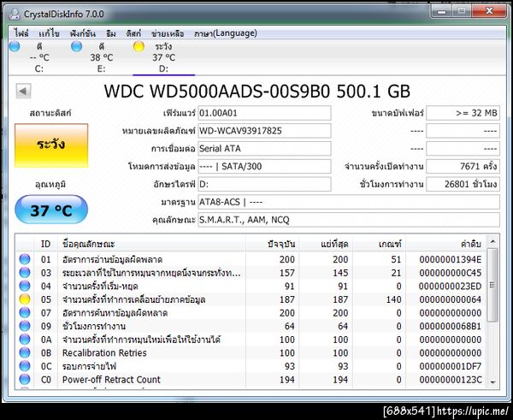513x420 pixels.
Task: Open the ภาษา(Language) menu
Action: [x=226, y=33]
